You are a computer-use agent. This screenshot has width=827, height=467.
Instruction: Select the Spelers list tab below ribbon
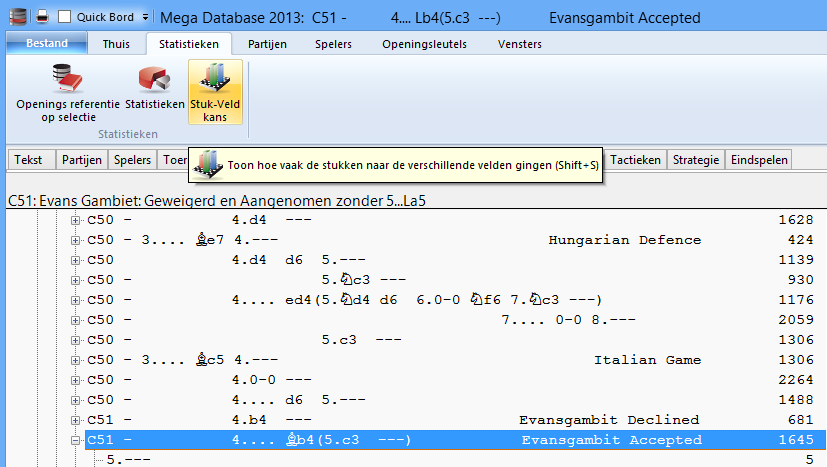coord(132,160)
